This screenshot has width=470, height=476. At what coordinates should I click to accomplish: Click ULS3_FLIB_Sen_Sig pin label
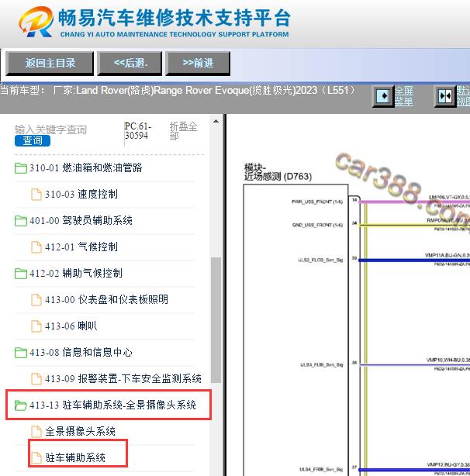point(322,365)
